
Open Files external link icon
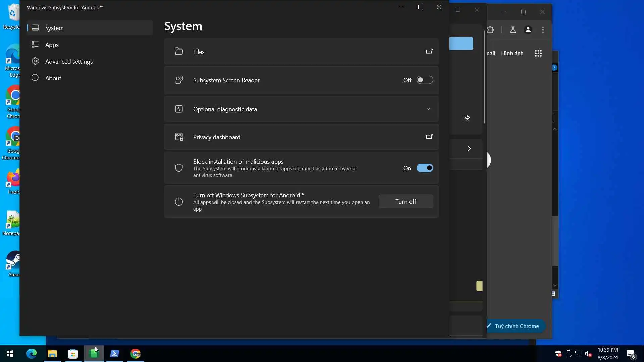[x=429, y=51]
